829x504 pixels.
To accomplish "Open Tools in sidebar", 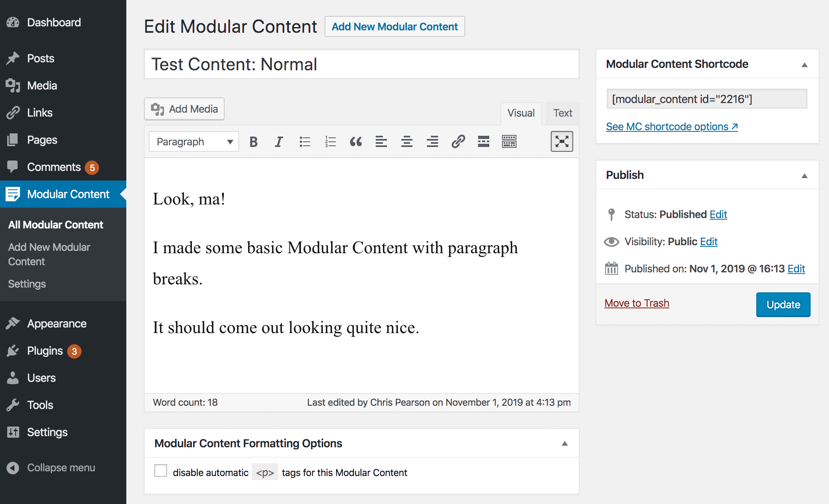I will [63, 405].
